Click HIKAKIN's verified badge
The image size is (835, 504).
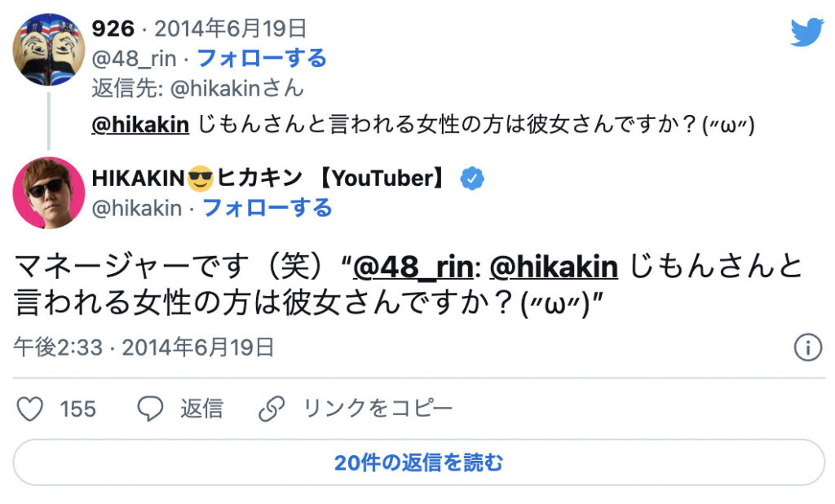pos(472,178)
